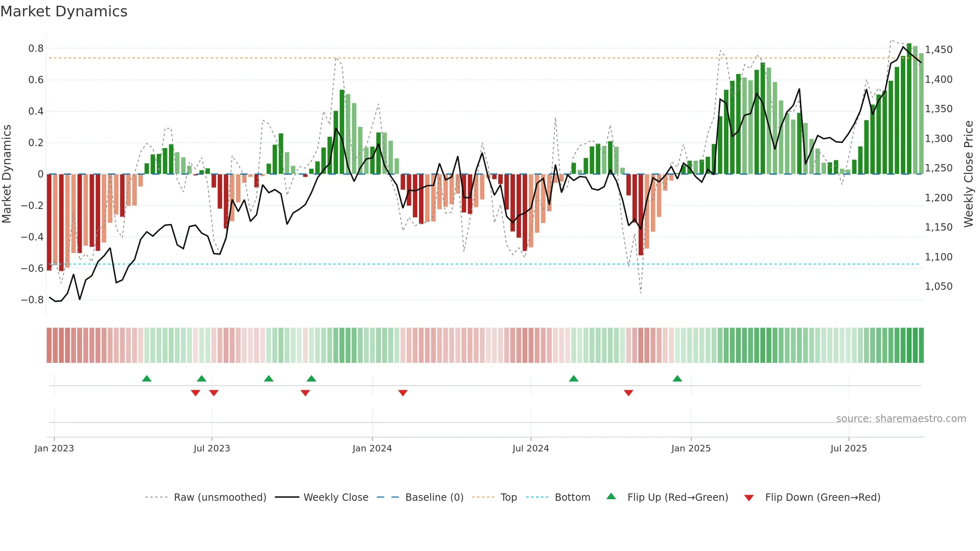This screenshot has width=980, height=551.
Task: Click the 0.2 left axis tick label
Action: point(36,143)
